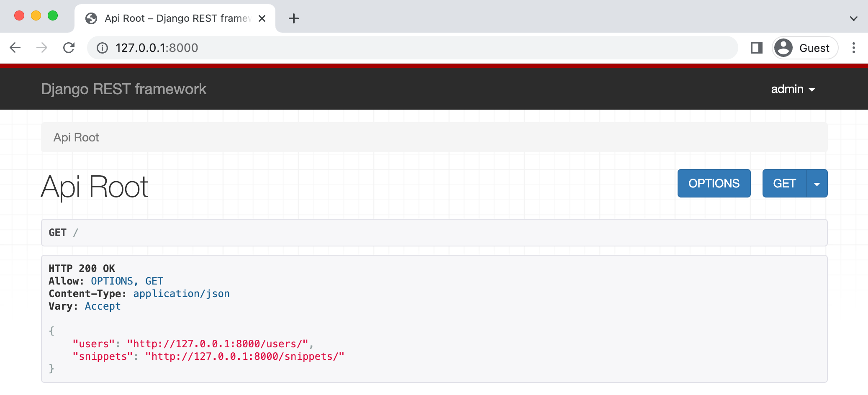
Task: Follow the snippets endpoint URL
Action: [245, 357]
